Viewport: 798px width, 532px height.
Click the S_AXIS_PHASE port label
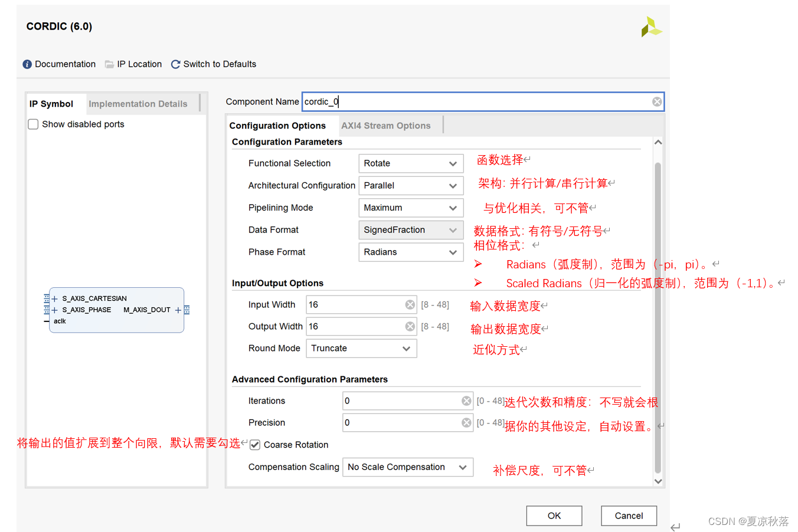(87, 310)
